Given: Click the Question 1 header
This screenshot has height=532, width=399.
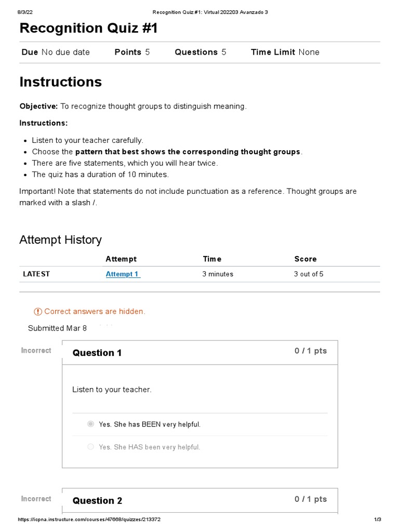Looking at the screenshot, I should [x=97, y=353].
